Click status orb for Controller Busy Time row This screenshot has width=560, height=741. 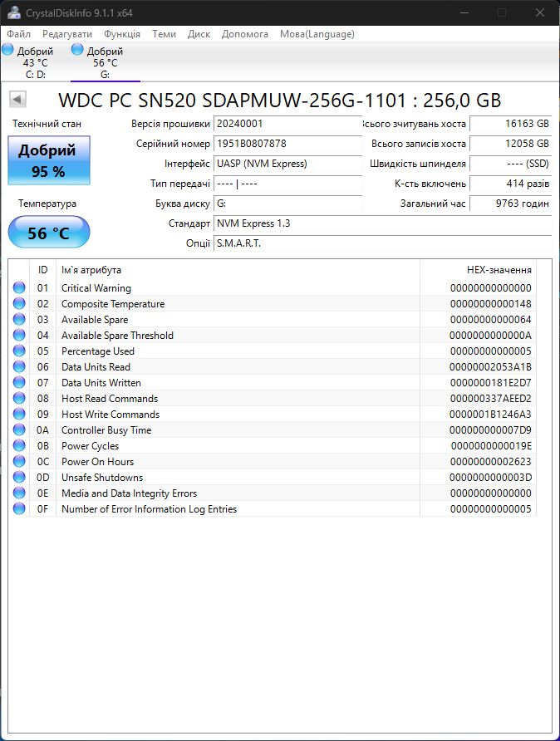click(19, 429)
